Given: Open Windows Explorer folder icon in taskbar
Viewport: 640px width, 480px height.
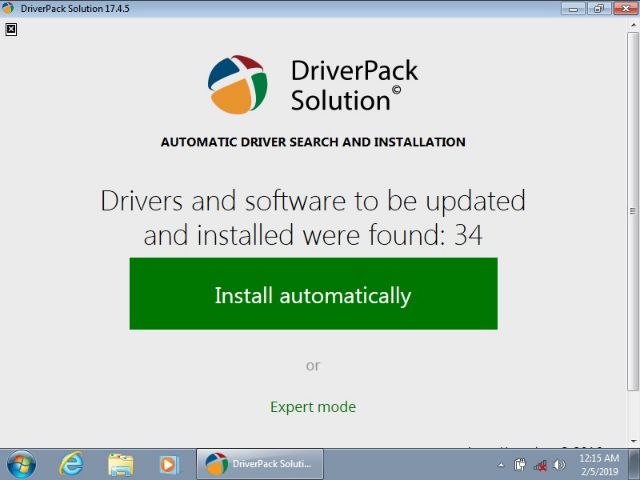Looking at the screenshot, I should (120, 464).
